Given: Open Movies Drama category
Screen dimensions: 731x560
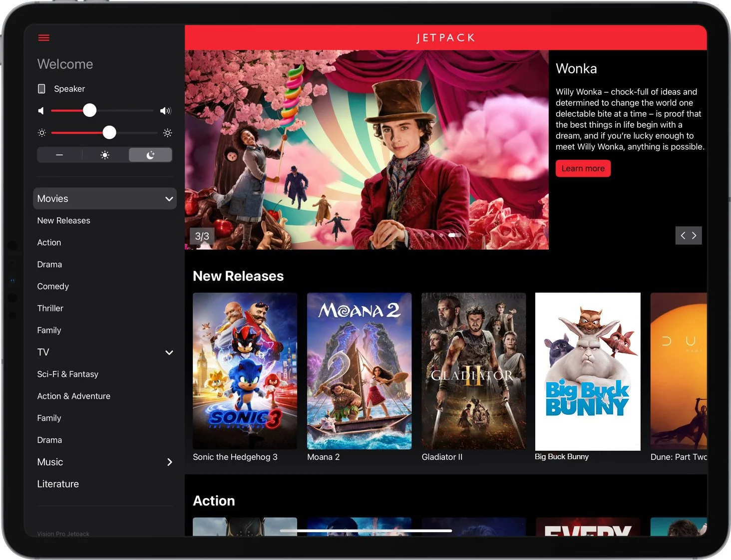Looking at the screenshot, I should [49, 265].
